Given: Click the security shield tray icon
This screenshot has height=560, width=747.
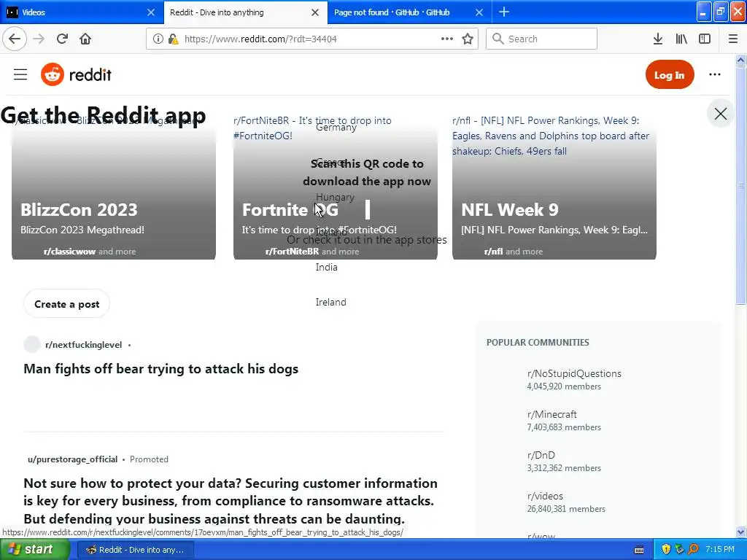Looking at the screenshot, I should click(x=666, y=550).
